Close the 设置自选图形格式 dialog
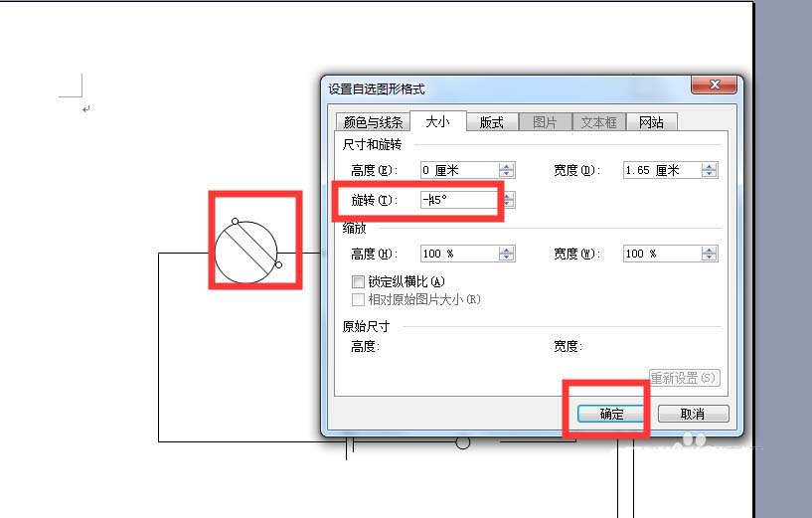Viewport: 812px width, 518px height. [x=715, y=85]
